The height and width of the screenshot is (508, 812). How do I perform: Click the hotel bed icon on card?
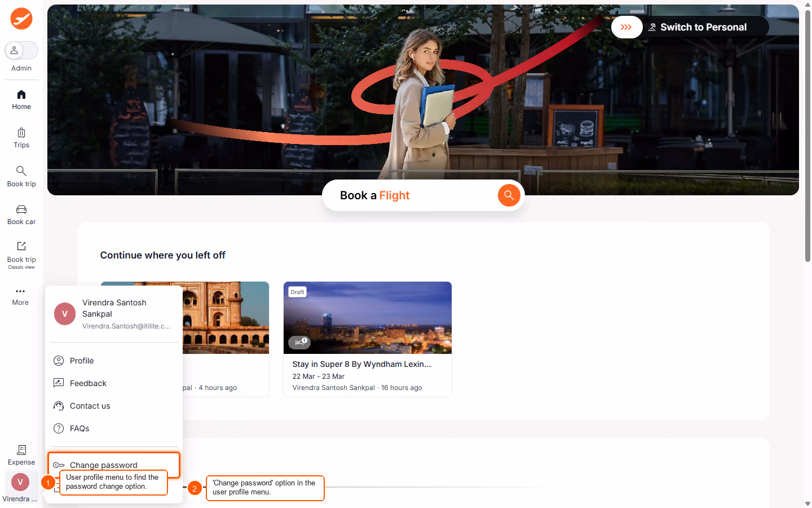299,342
